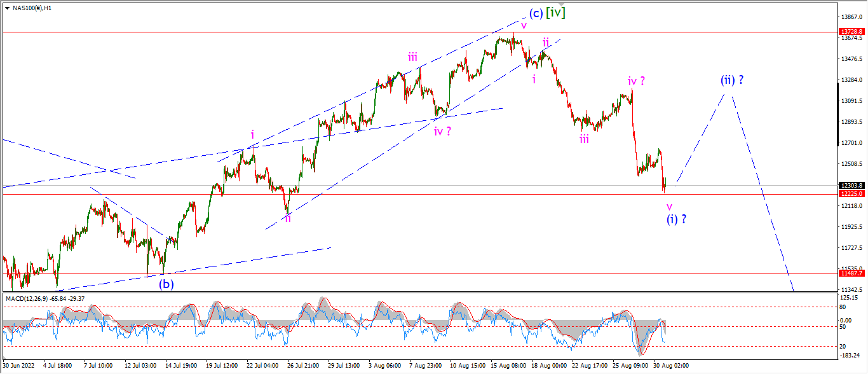Click the NAS100(€),H1 chart title

pyautogui.click(x=32, y=8)
